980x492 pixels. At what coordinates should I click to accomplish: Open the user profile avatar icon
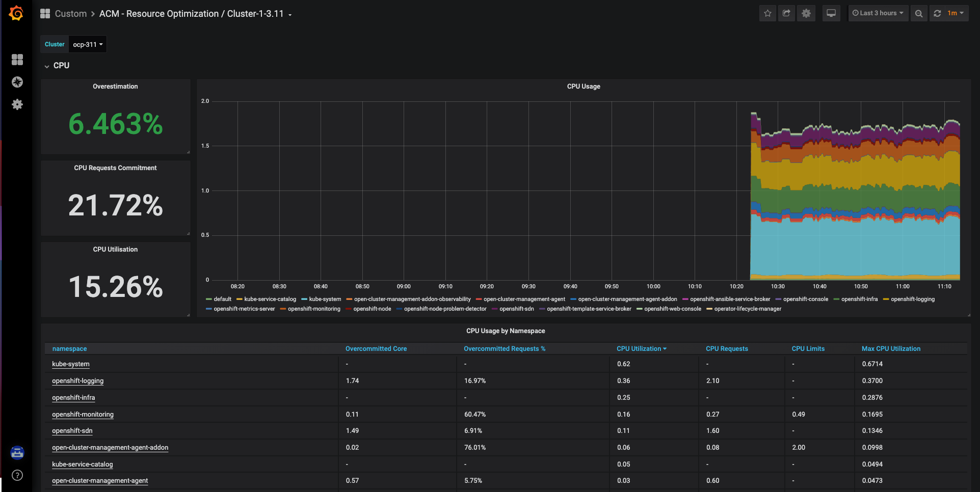click(x=17, y=453)
